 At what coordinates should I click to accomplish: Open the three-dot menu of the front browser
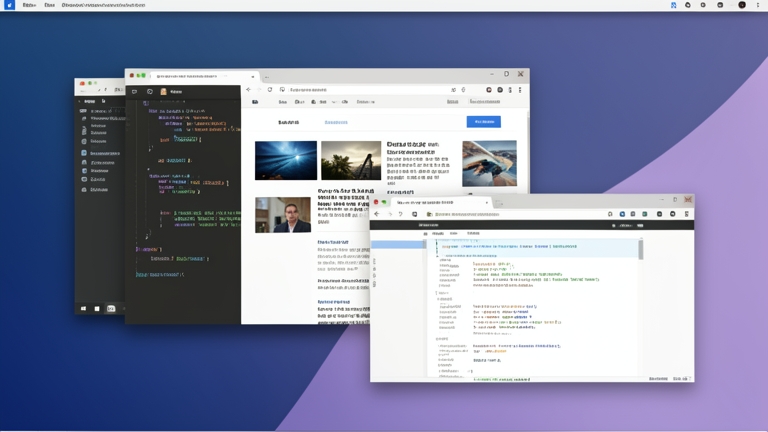coord(687,214)
